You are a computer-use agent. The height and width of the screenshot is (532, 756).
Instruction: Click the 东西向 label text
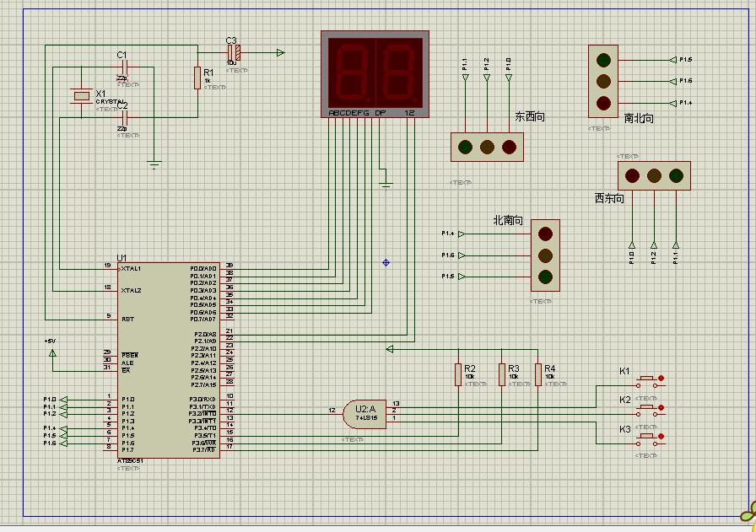[x=530, y=116]
